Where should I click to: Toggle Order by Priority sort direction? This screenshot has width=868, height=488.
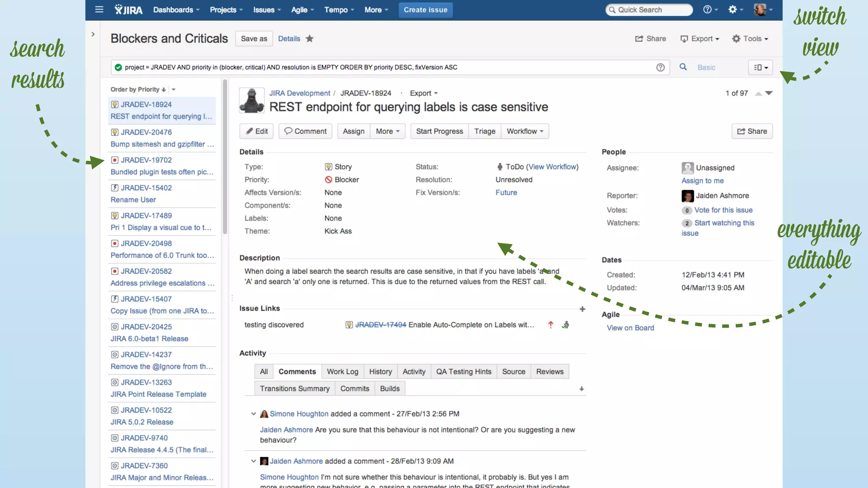pos(164,90)
